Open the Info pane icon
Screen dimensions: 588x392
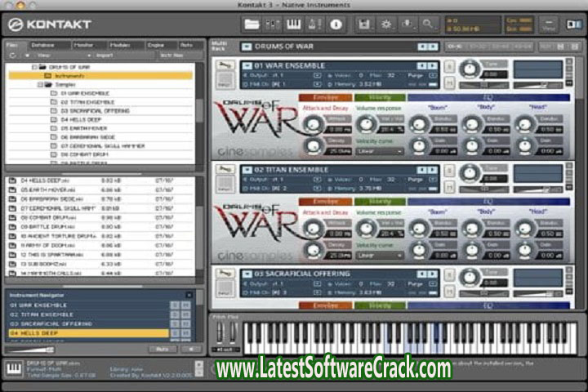tap(336, 24)
